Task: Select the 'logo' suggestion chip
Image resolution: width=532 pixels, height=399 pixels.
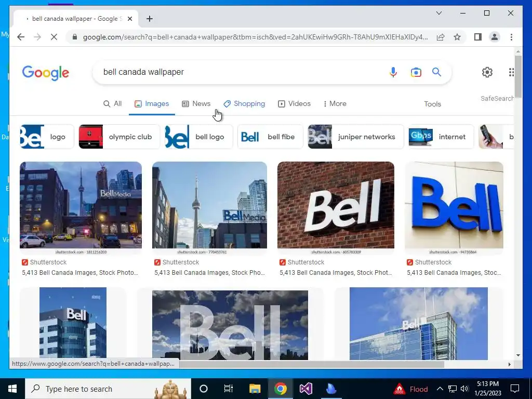Action: click(47, 137)
